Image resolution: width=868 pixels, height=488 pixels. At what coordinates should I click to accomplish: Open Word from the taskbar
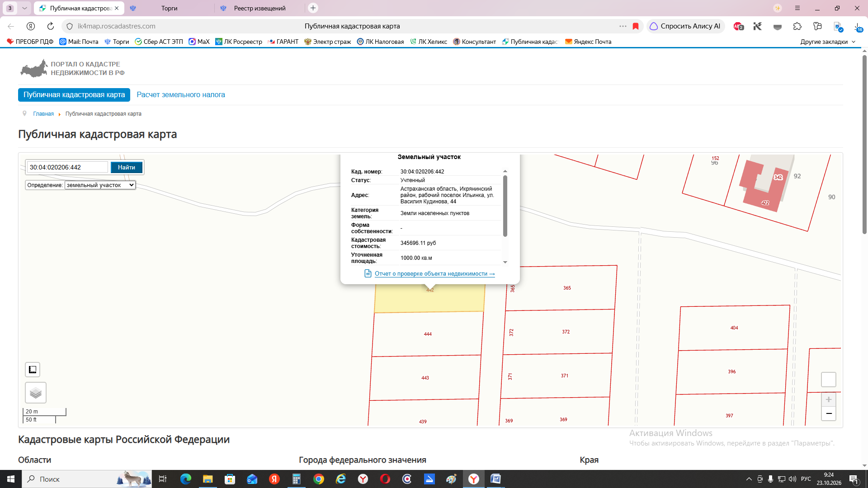pos(495,479)
